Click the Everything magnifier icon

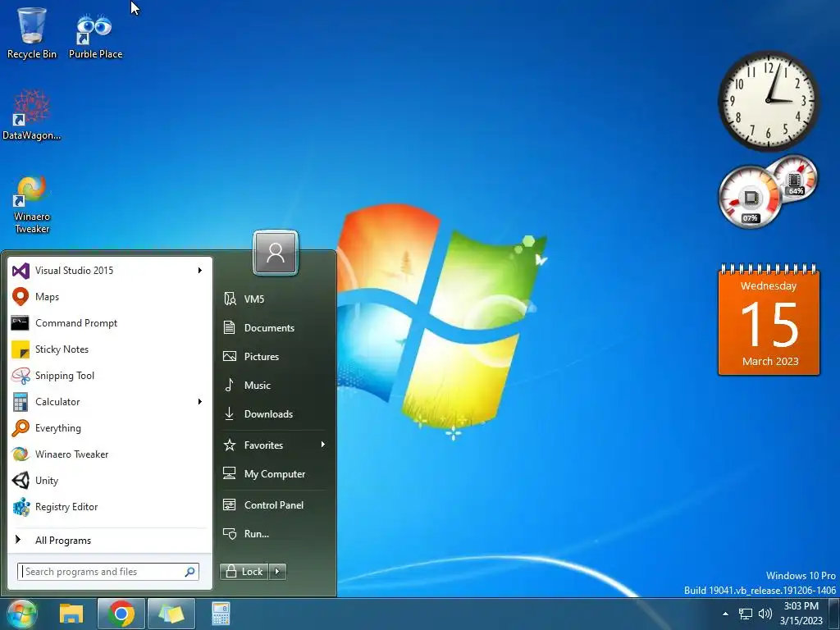click(21, 428)
